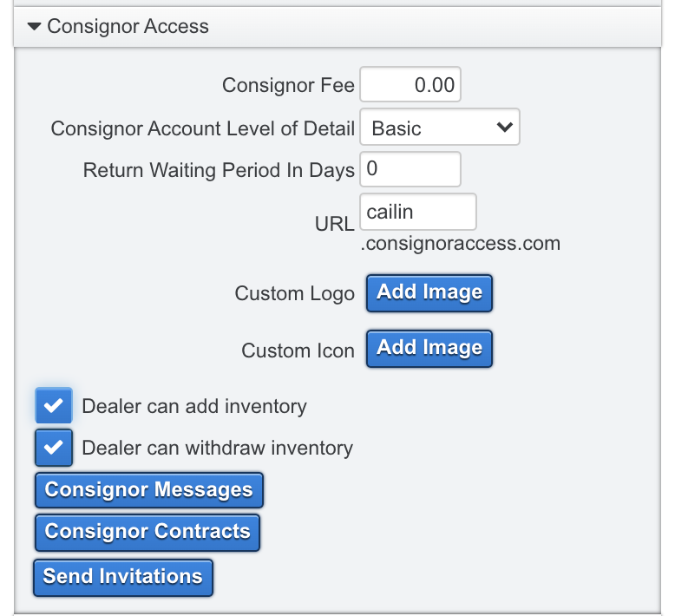Focus the Consignor Fee amount field
This screenshot has width=675, height=616.
(x=410, y=85)
